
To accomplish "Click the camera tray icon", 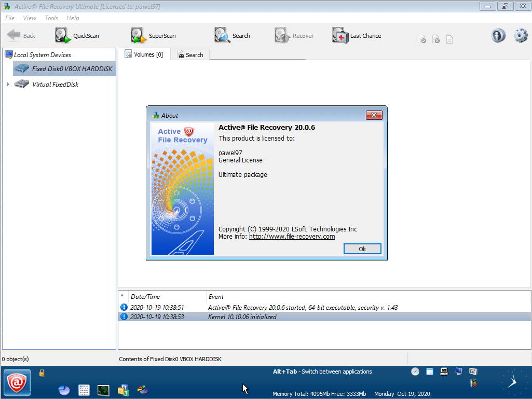I will coord(473,372).
